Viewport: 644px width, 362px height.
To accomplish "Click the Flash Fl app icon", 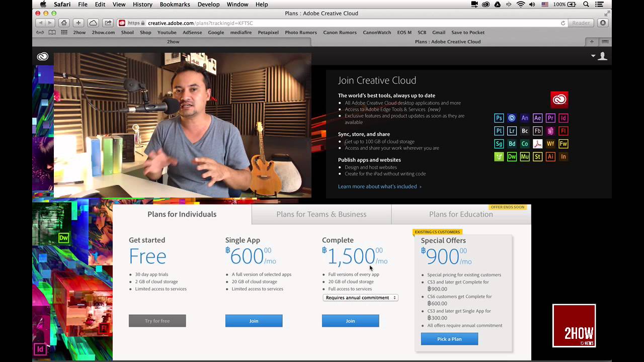I will click(x=563, y=131).
